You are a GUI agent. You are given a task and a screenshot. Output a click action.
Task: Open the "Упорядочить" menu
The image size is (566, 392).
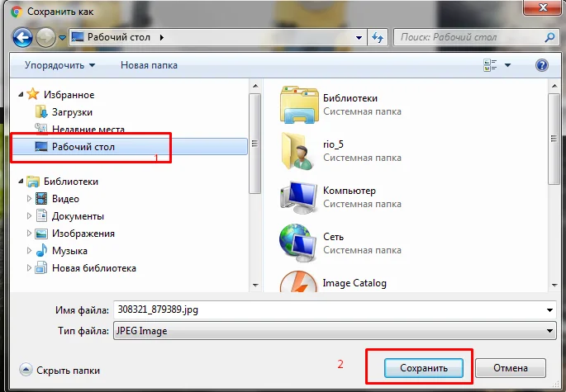(60, 65)
